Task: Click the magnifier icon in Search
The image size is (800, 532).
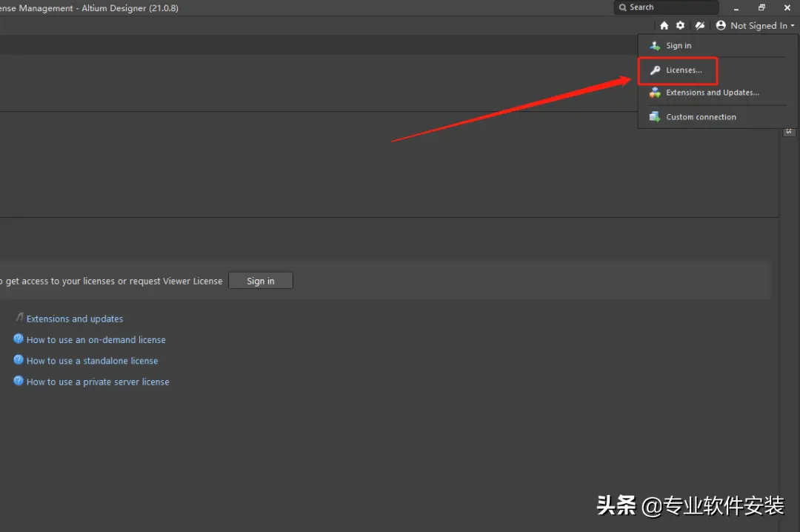Action: click(622, 7)
